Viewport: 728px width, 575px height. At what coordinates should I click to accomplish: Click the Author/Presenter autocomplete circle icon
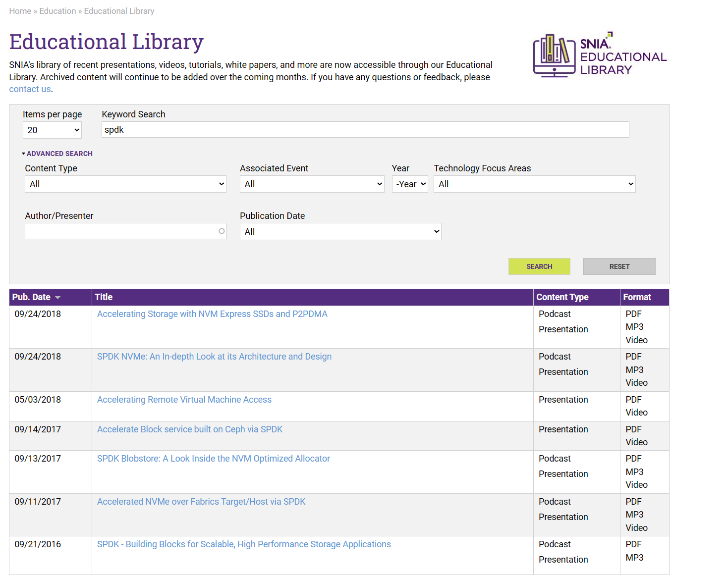pos(222,231)
